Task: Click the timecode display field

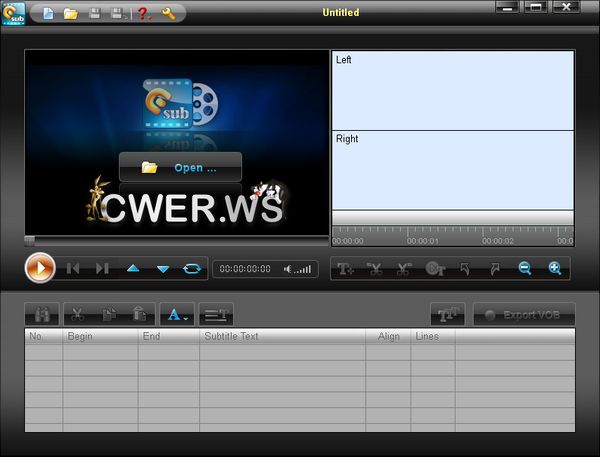Action: tap(245, 268)
